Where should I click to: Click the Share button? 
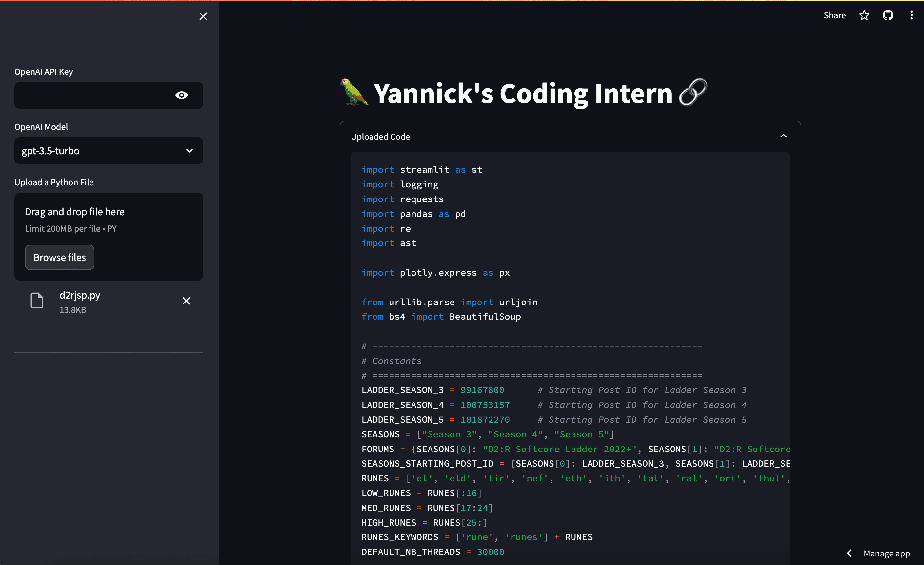(x=834, y=15)
